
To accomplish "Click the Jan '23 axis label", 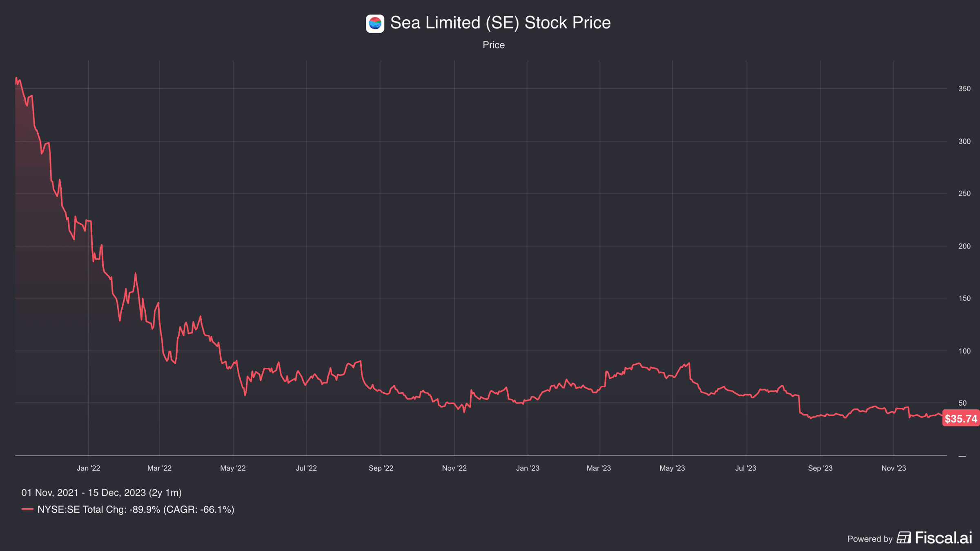I will [528, 468].
